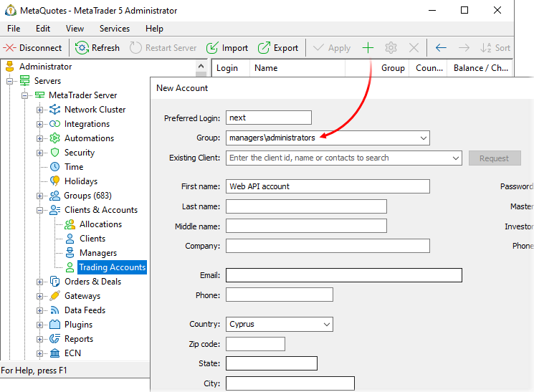The width and height of the screenshot is (534, 392).
Task: Open the Edit menu
Action: point(43,29)
